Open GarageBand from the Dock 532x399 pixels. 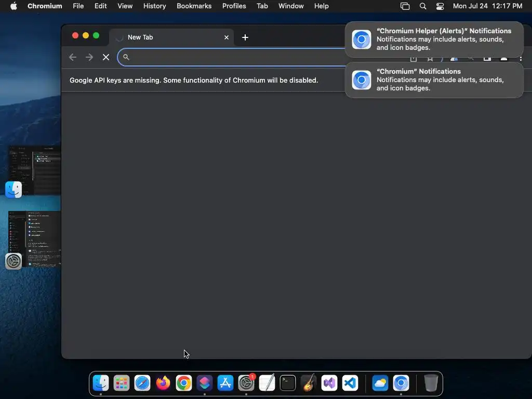point(309,383)
